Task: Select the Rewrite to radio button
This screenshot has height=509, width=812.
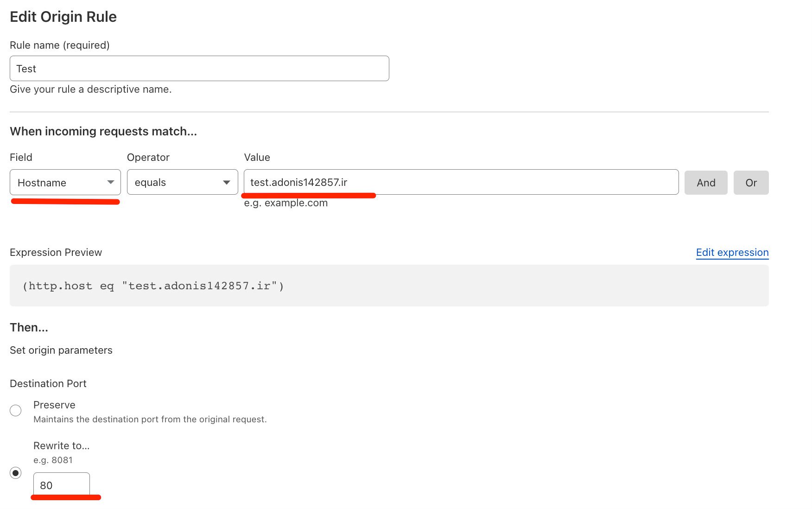Action: pyautogui.click(x=16, y=473)
